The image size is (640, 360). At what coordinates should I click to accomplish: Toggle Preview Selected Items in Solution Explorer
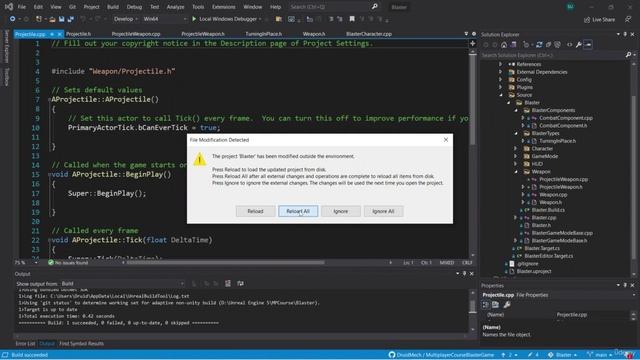click(x=588, y=44)
